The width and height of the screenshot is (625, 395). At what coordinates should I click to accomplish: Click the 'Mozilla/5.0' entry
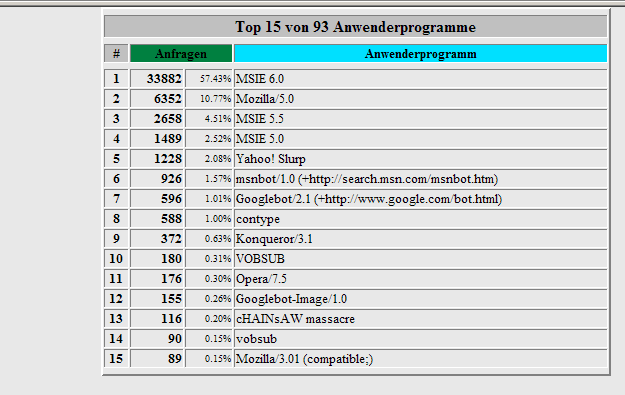pos(265,99)
